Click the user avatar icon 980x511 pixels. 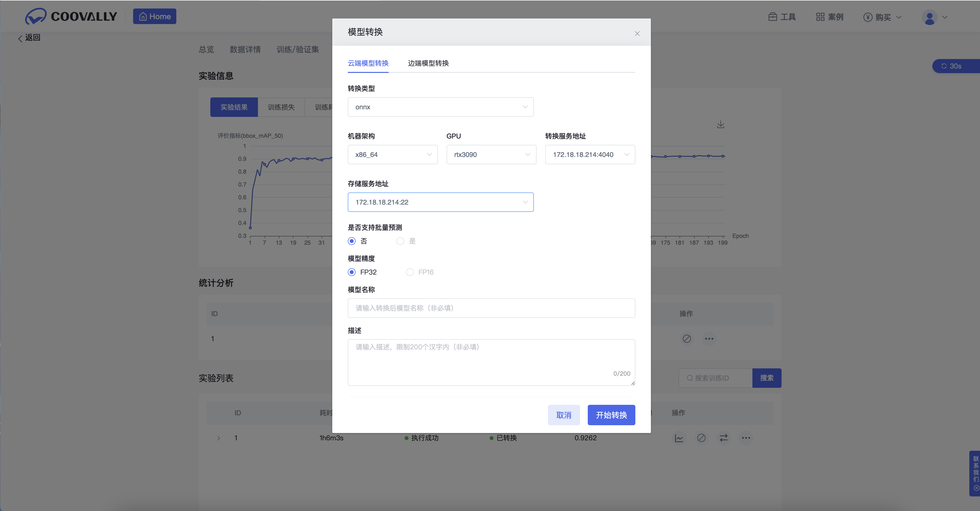coord(929,17)
